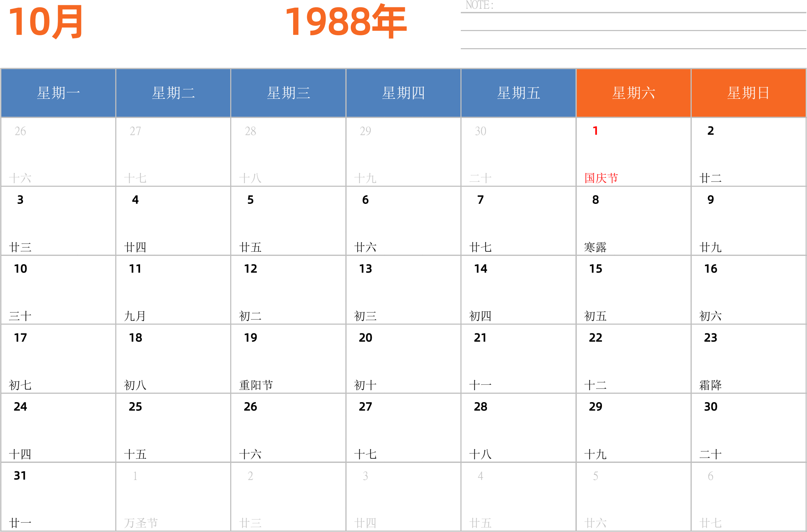Click the 1988年 year title
The image size is (807, 532).
click(x=346, y=21)
